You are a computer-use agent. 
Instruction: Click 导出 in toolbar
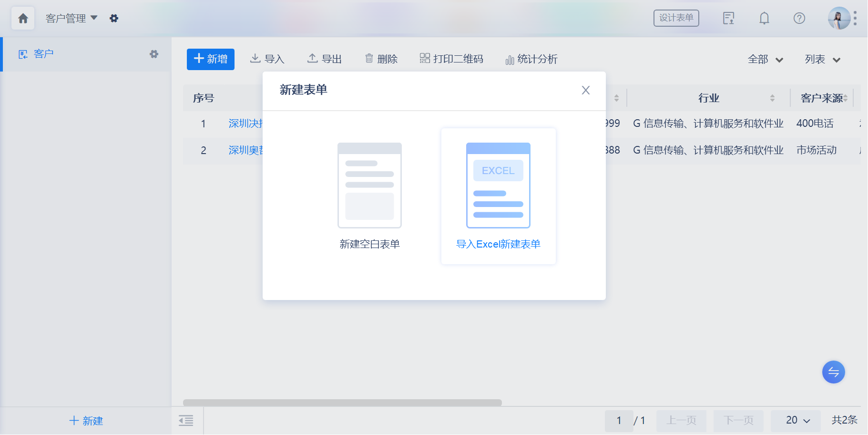[x=325, y=59]
